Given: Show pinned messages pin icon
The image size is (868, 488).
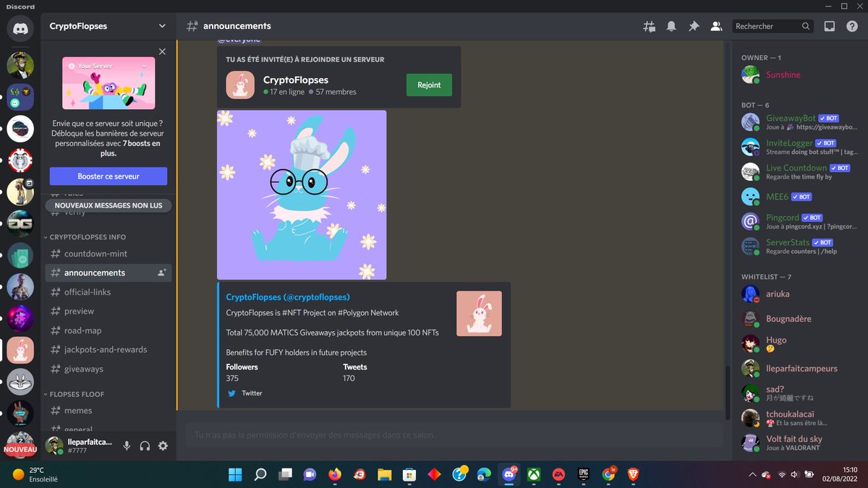Looking at the screenshot, I should (694, 26).
